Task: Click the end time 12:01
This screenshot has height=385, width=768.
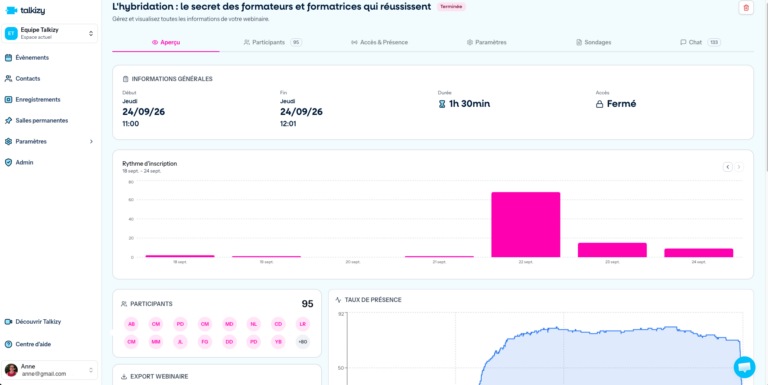Action: coord(288,124)
